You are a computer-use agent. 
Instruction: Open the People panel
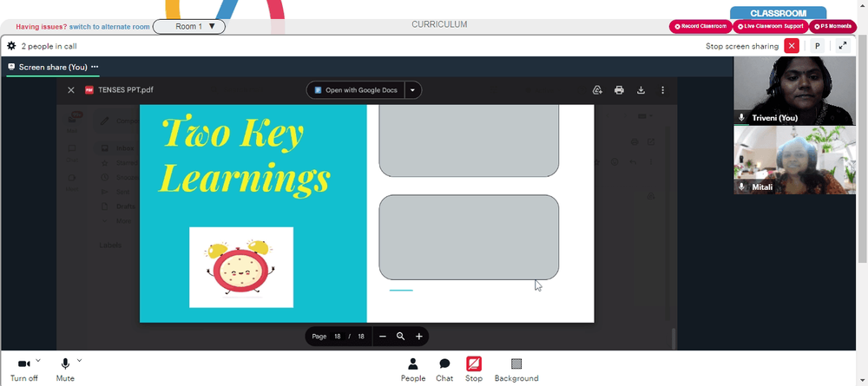tap(413, 370)
